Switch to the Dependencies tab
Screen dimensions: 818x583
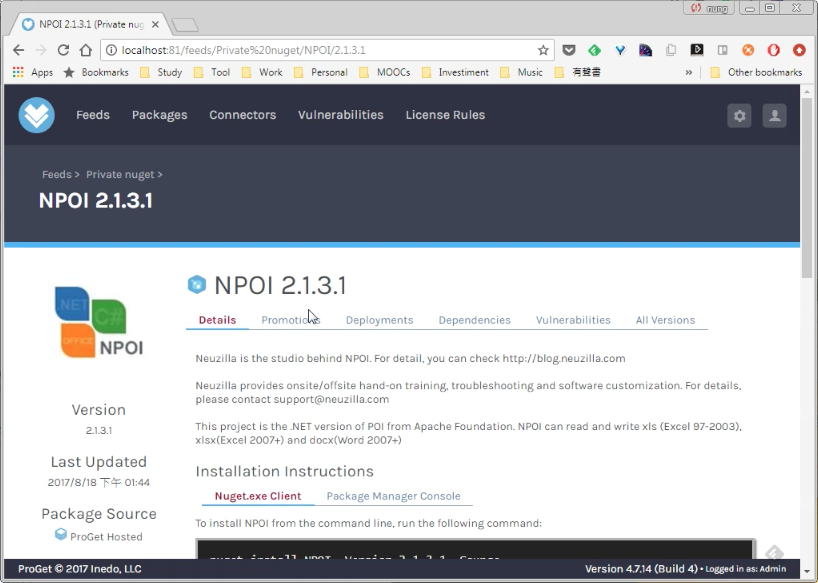point(474,320)
